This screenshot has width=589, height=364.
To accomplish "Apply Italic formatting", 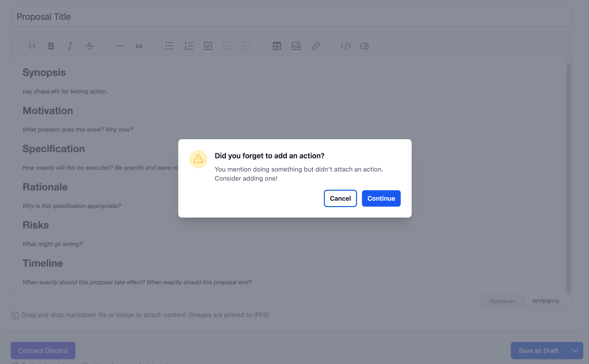I will (70, 46).
